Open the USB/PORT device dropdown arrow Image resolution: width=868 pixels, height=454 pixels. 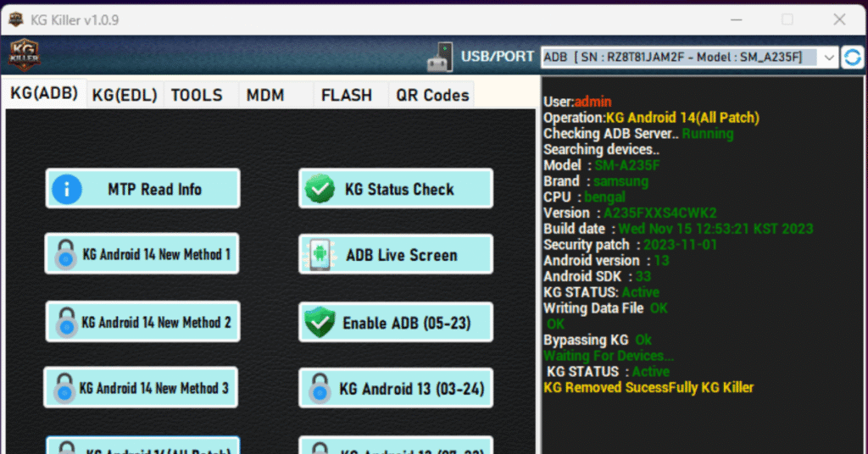[829, 58]
